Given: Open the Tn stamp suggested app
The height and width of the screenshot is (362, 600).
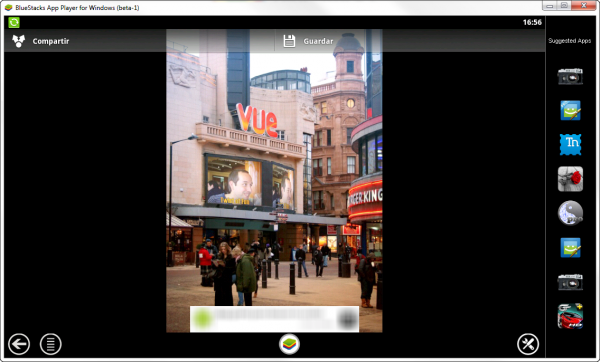Looking at the screenshot, I should click(570, 144).
